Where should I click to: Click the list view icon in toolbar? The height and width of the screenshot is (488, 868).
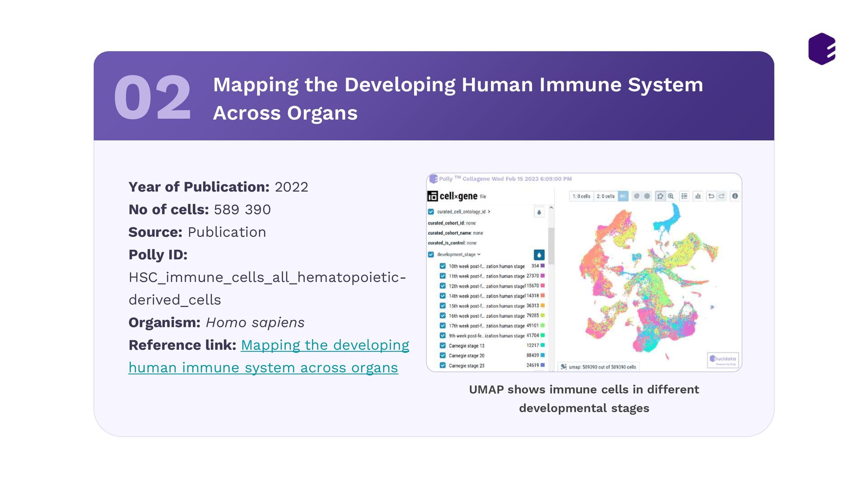point(684,196)
